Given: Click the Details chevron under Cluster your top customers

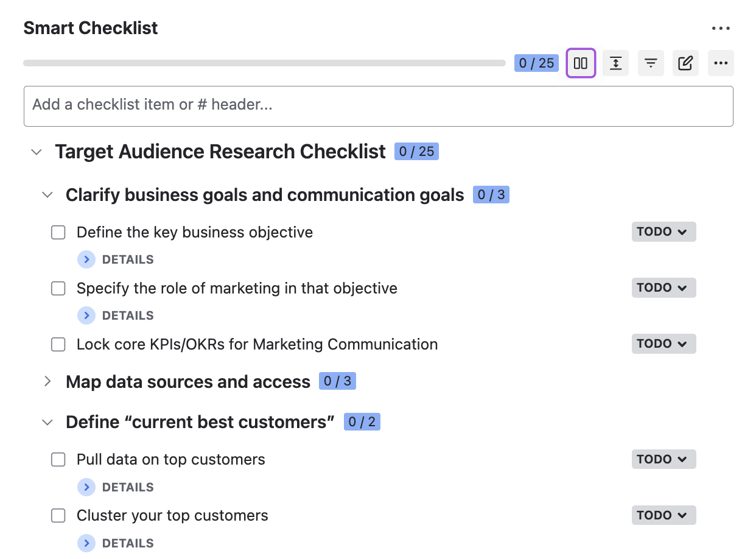Looking at the screenshot, I should pyautogui.click(x=86, y=543).
